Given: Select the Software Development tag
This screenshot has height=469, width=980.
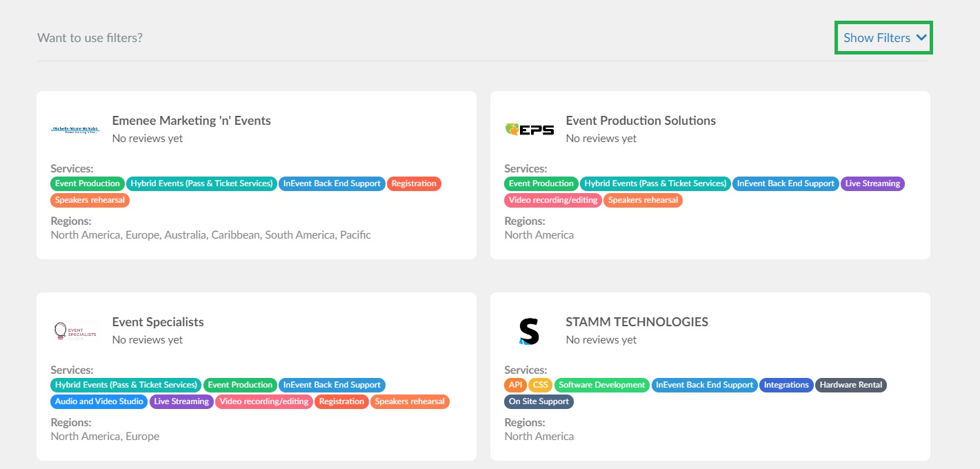Looking at the screenshot, I should tap(601, 385).
